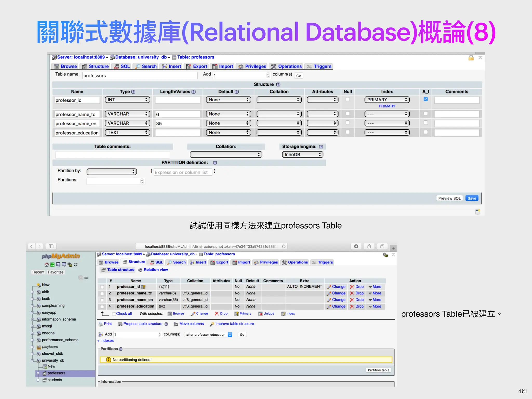The width and height of the screenshot is (532, 399).
Task: Open the Structure tab in upper panel
Action: [x=95, y=66]
